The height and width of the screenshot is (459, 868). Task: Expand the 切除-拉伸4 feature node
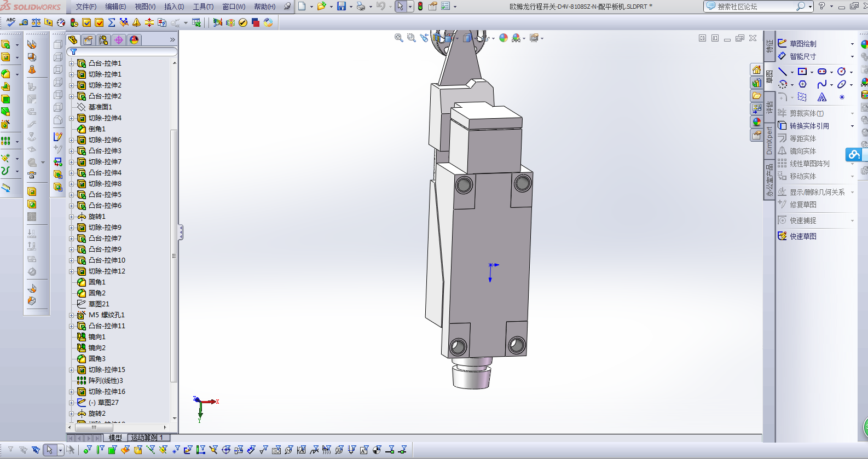pyautogui.click(x=71, y=118)
